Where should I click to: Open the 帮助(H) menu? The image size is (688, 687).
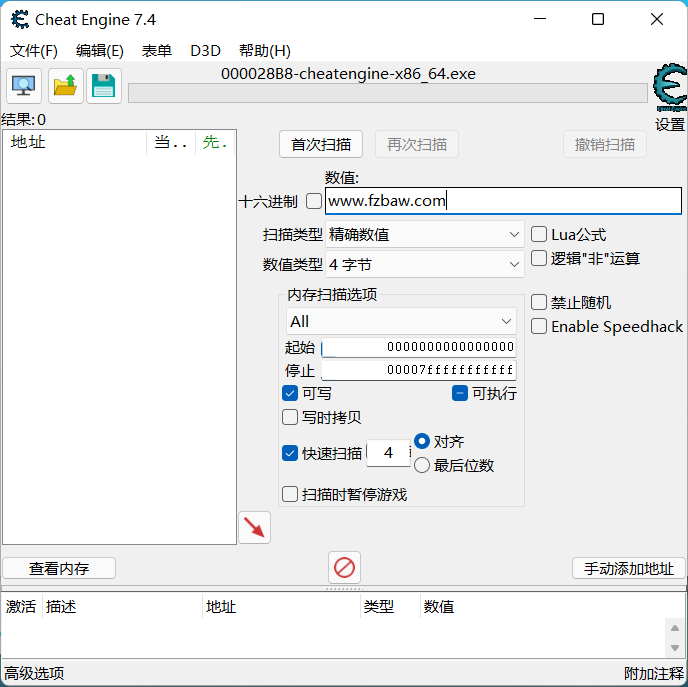pos(265,51)
